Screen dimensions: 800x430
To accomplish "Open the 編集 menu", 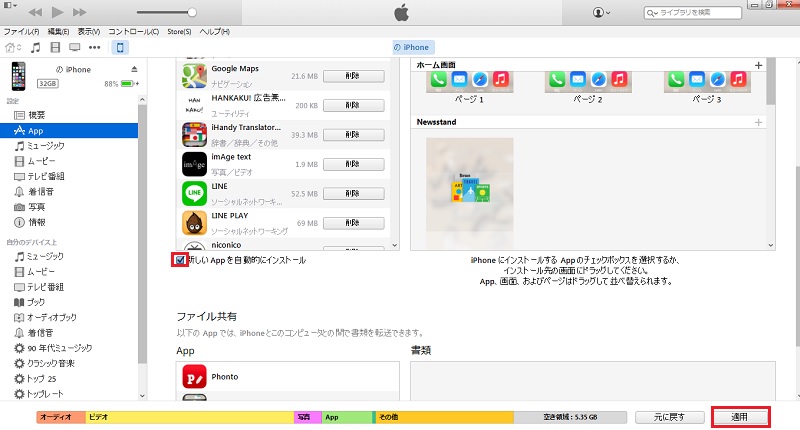I will pos(58,32).
